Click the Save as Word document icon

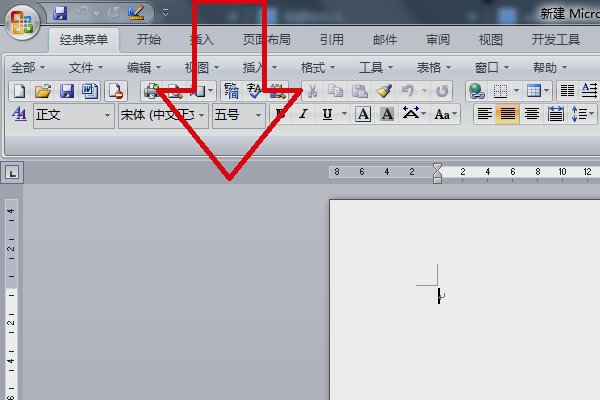point(90,91)
